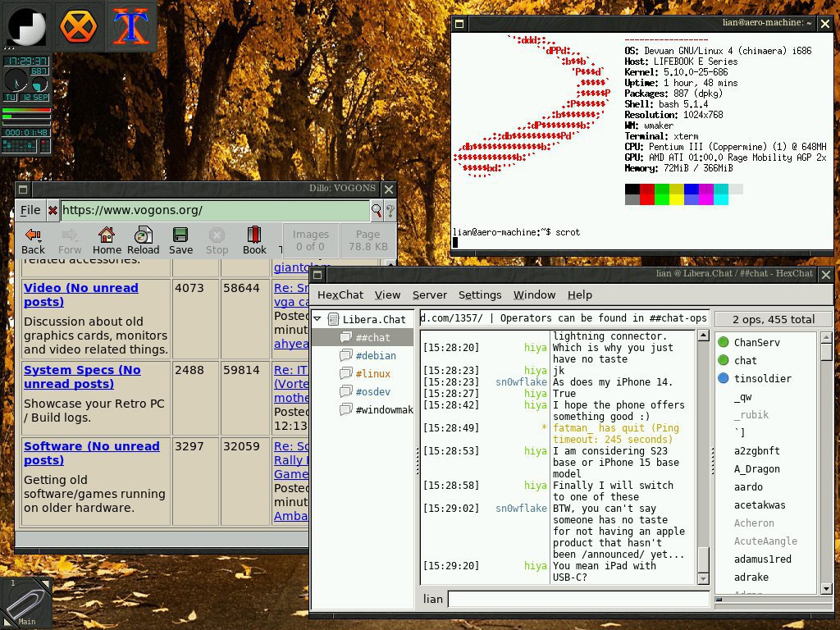840x630 pixels.
Task: Click the paperclip Clip icon labeled Main
Action: click(x=26, y=603)
